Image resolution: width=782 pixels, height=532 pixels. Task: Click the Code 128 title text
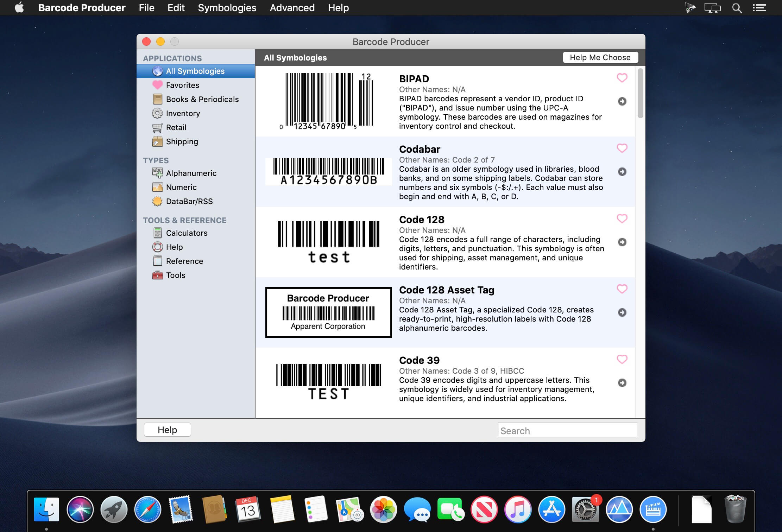click(x=422, y=220)
